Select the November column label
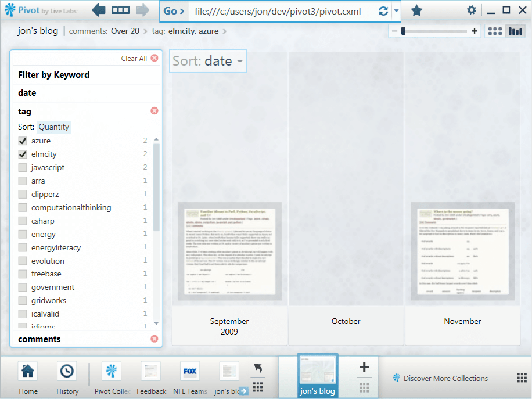The image size is (532, 399). [462, 321]
